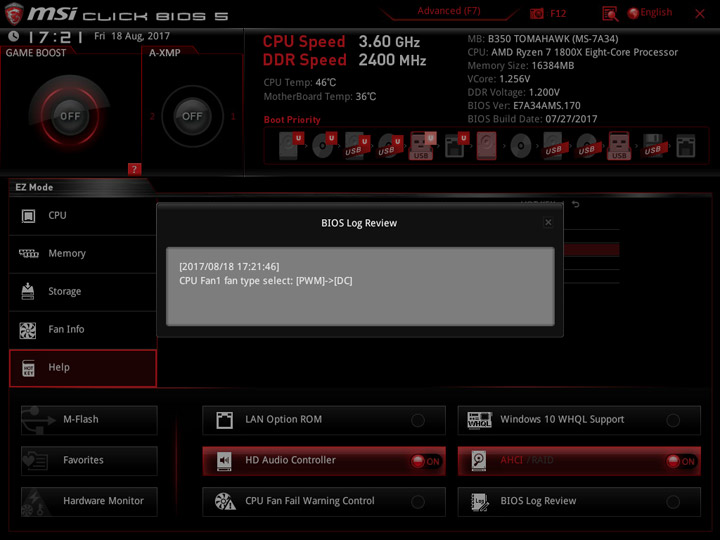Turn on the GAME BOOST knob

coord(70,116)
